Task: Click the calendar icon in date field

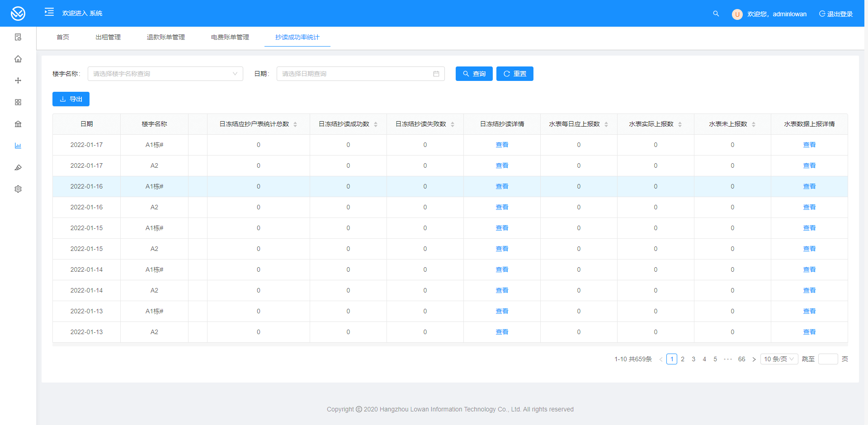Action: tap(436, 74)
